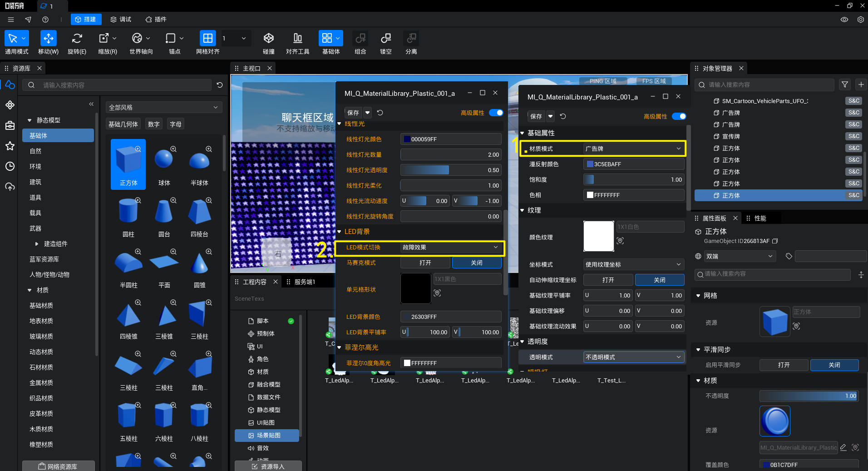Open the favorites star sidebar icon
The height and width of the screenshot is (471, 868).
click(x=10, y=146)
